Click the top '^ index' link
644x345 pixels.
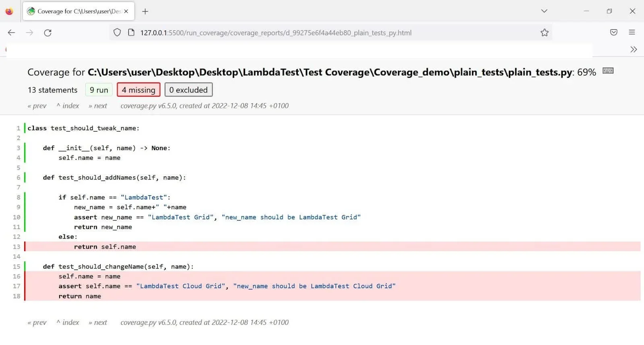68,106
